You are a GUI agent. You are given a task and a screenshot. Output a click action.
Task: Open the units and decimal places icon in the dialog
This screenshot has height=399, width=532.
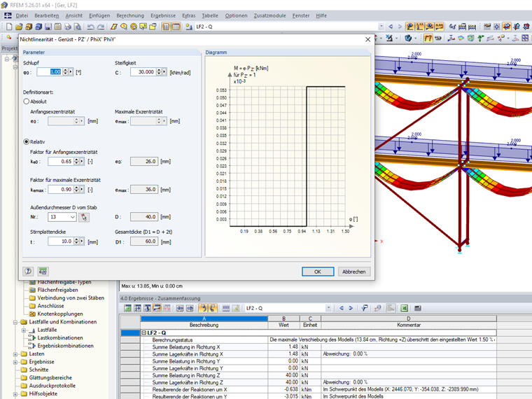[43, 271]
